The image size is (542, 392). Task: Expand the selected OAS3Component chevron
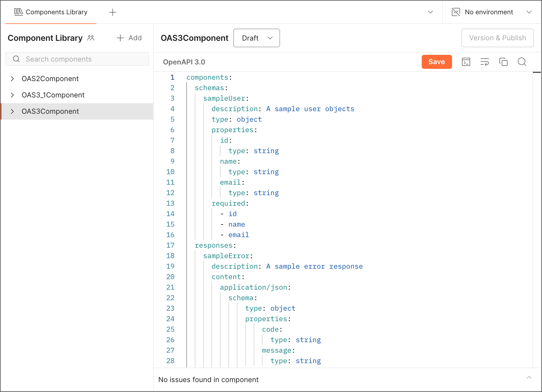12,111
